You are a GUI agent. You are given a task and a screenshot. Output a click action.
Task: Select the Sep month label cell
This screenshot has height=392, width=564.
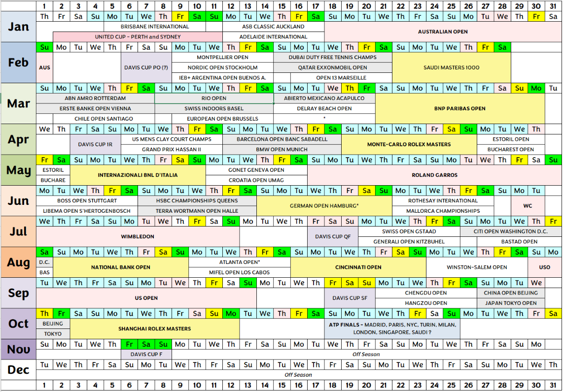click(x=18, y=293)
